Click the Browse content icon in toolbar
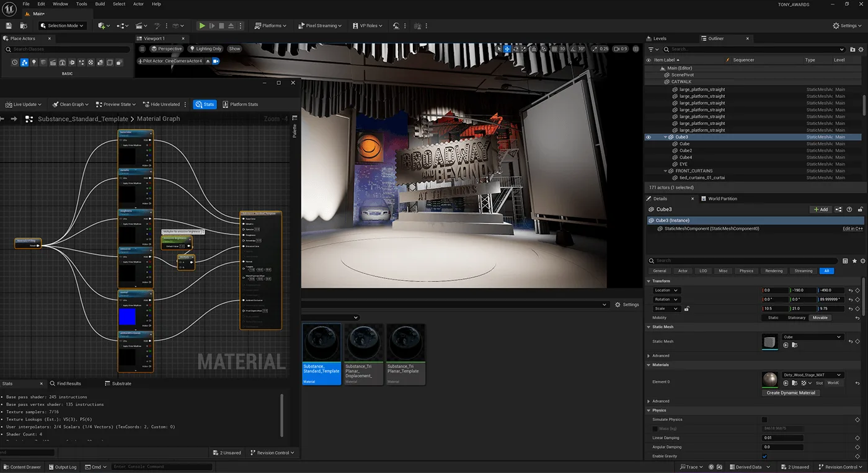This screenshot has height=473, width=868. (x=24, y=25)
